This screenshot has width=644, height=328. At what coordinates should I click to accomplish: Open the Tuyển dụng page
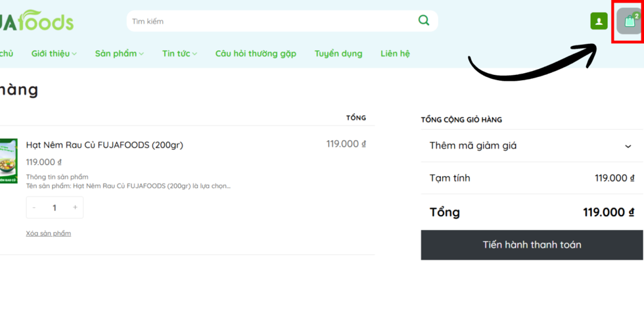point(338,53)
